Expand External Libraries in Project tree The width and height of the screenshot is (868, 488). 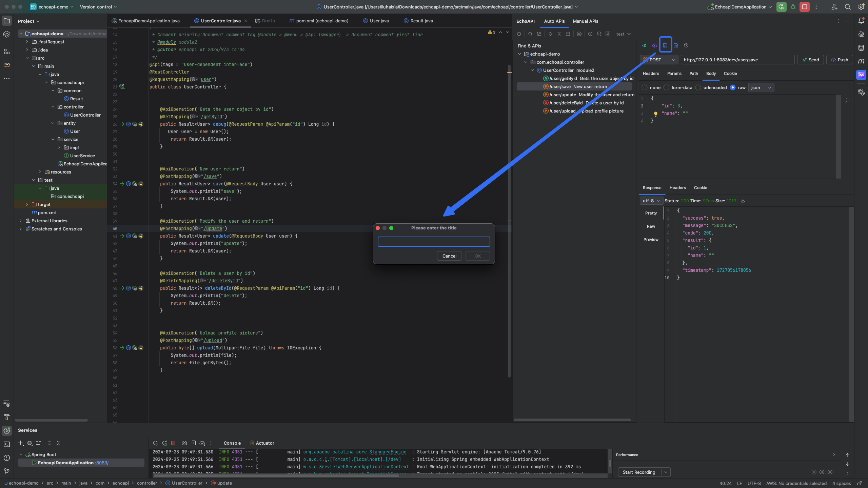21,221
